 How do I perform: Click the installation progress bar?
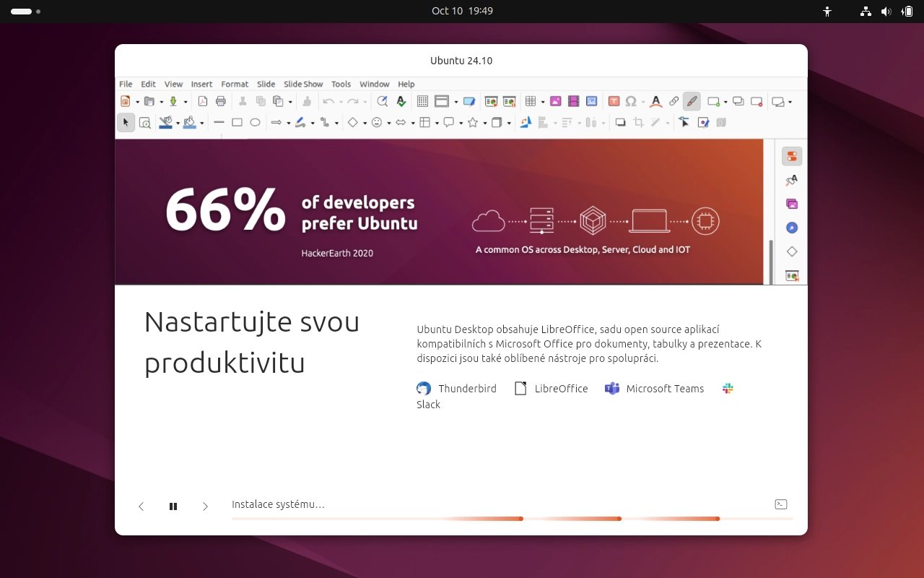click(513, 519)
